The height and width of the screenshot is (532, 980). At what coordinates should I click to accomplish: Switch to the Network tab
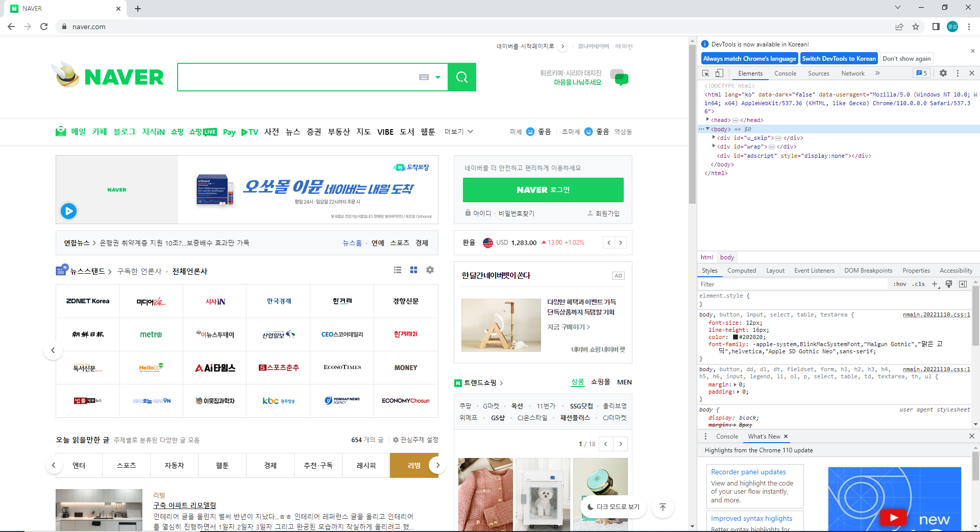click(x=852, y=73)
